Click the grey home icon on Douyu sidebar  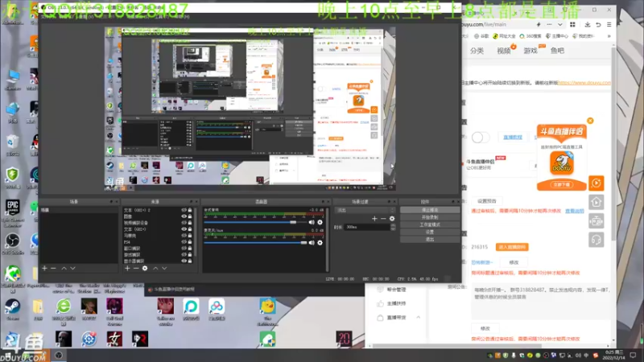click(x=597, y=202)
